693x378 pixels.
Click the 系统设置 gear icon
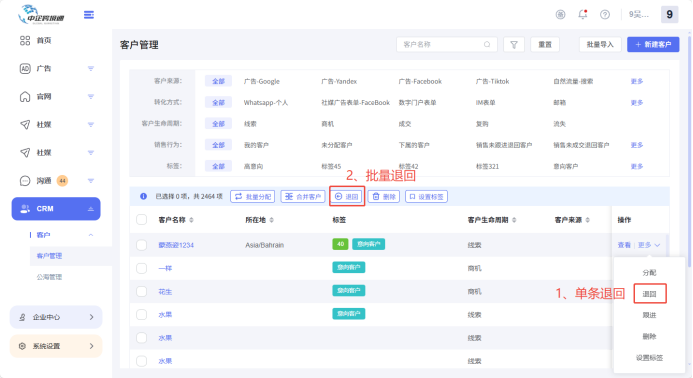22,346
